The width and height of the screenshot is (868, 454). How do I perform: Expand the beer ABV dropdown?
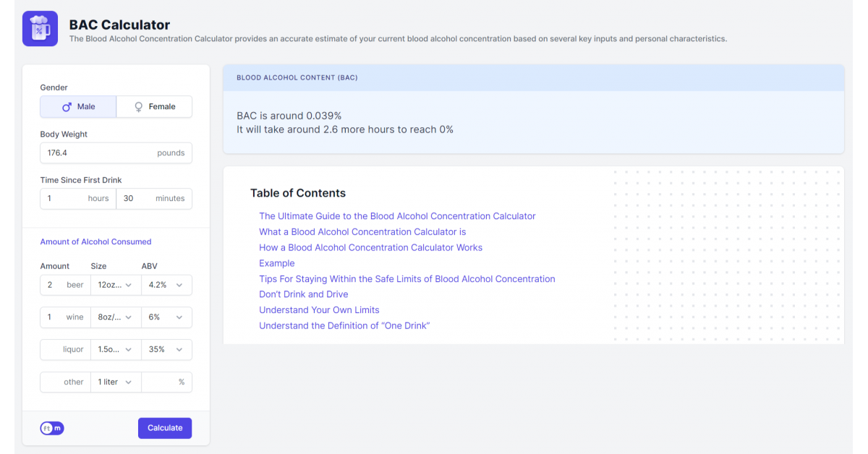pyautogui.click(x=166, y=285)
